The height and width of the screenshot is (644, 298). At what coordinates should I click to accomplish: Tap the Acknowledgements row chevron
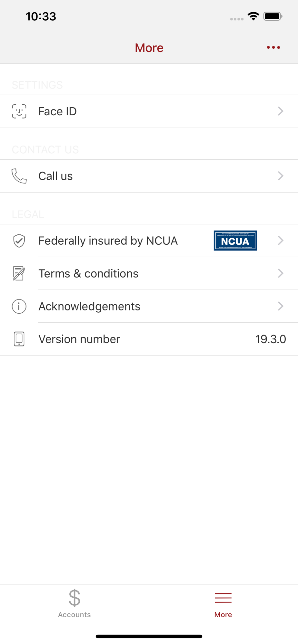281,306
